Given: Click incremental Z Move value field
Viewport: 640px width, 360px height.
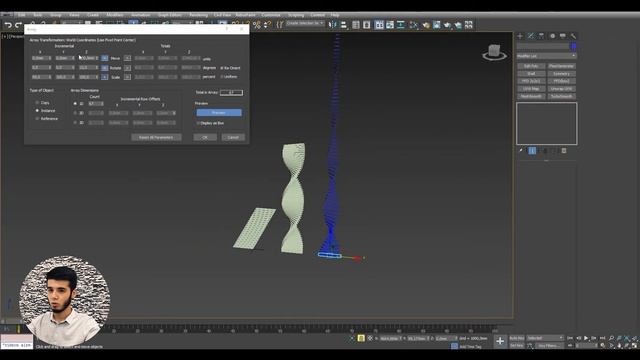Looking at the screenshot, I should pos(89,58).
